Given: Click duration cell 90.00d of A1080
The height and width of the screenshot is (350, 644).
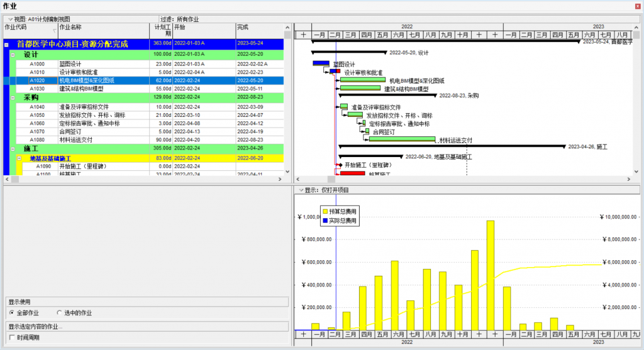Looking at the screenshot, I should click(x=164, y=140).
